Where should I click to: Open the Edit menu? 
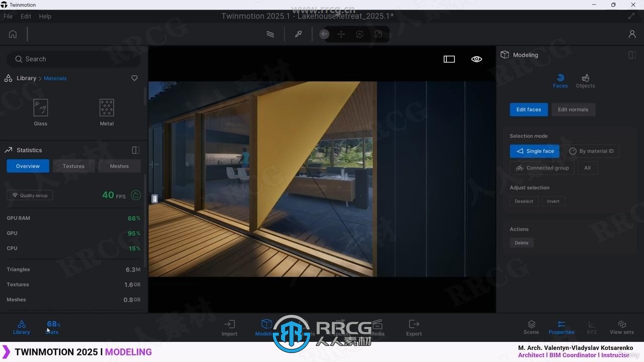coord(26,16)
